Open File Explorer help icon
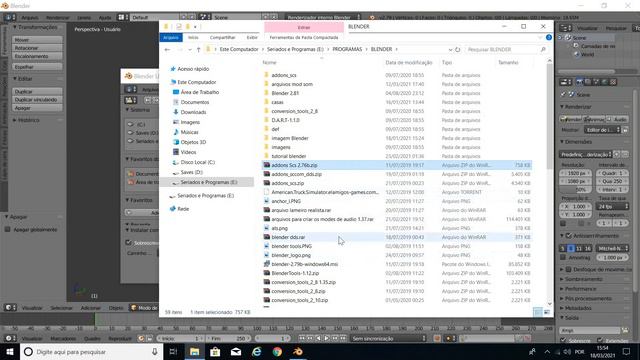 pyautogui.click(x=549, y=37)
